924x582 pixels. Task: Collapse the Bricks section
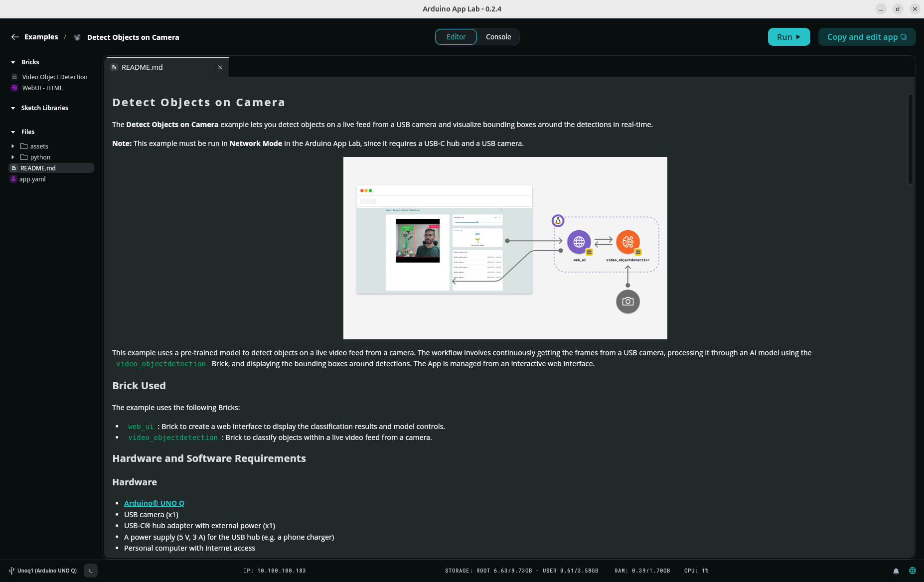pos(13,62)
